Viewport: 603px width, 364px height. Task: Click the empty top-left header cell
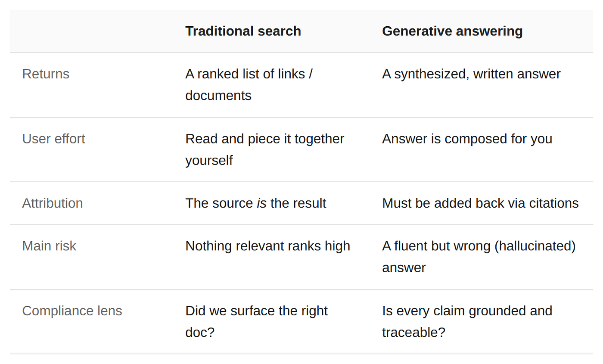91,31
